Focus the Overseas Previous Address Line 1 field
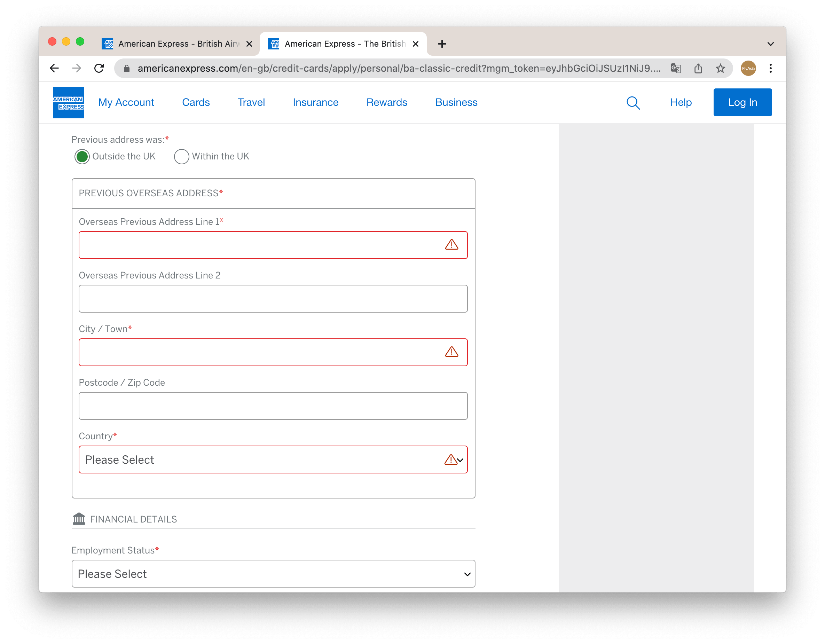This screenshot has height=644, width=825. click(273, 245)
